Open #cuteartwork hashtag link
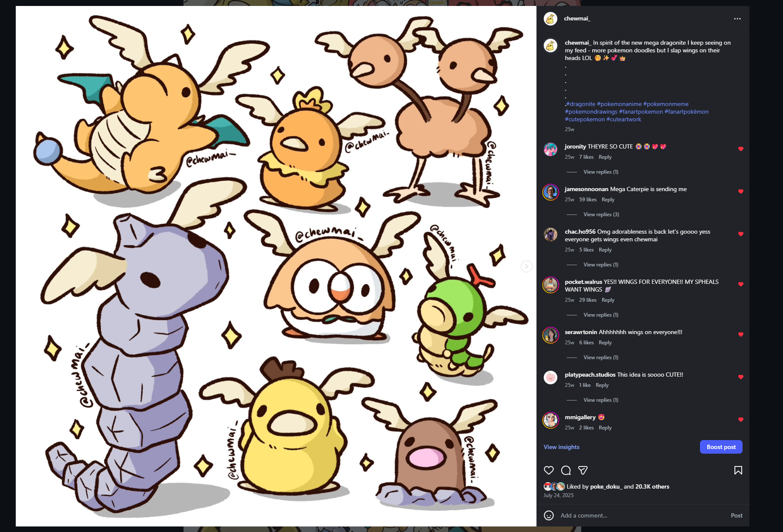The height and width of the screenshot is (532, 783). pyautogui.click(x=624, y=119)
